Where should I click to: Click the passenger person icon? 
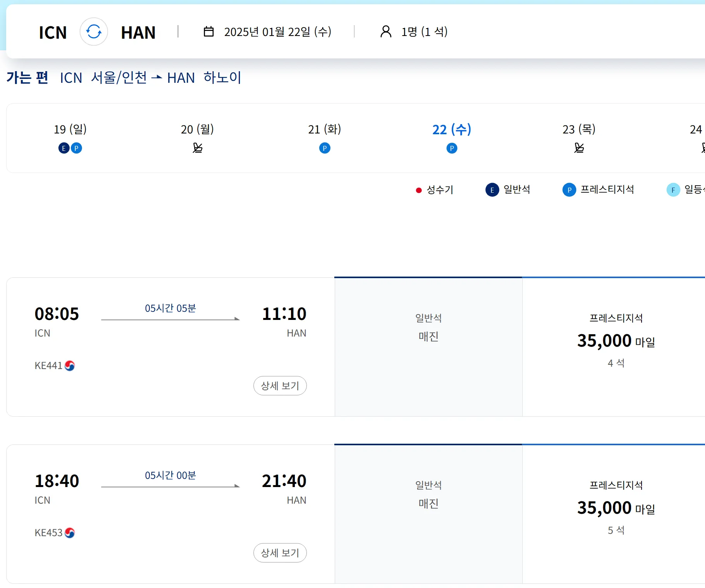click(x=386, y=32)
